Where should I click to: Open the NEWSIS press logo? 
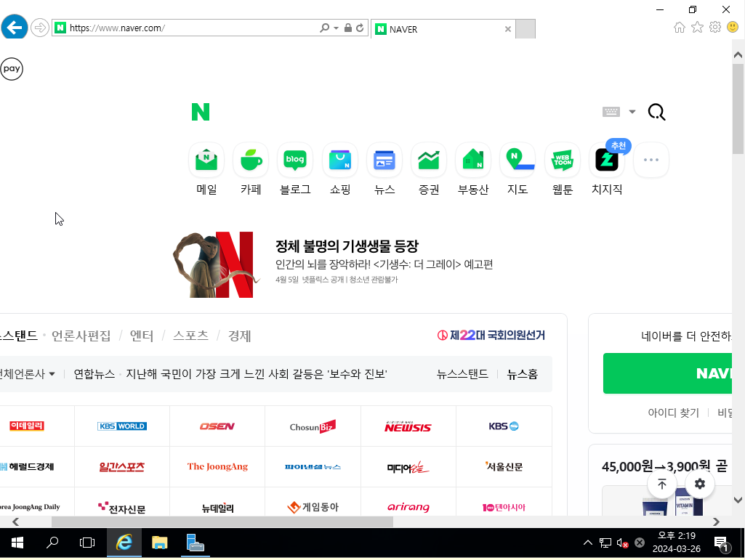click(x=408, y=426)
